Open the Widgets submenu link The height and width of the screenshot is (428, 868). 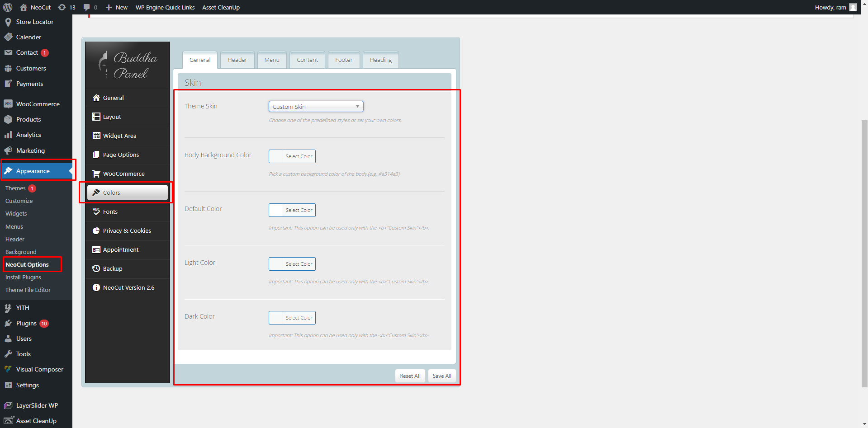tap(16, 213)
